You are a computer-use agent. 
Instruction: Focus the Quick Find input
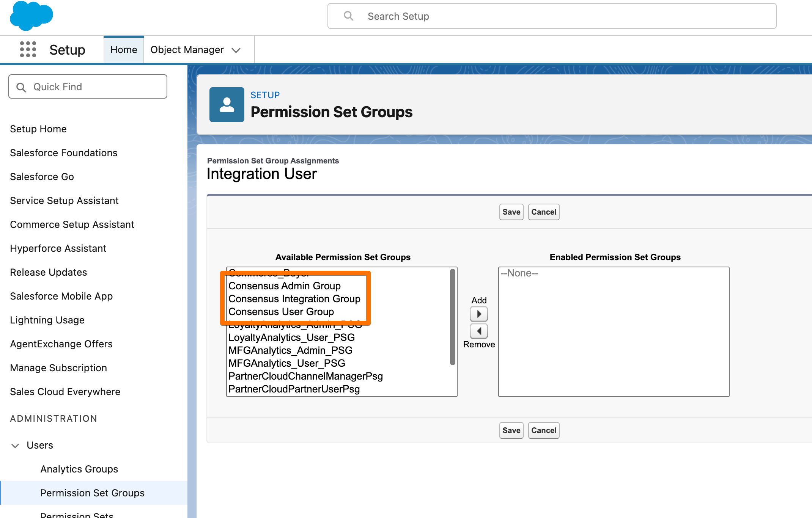(88, 86)
